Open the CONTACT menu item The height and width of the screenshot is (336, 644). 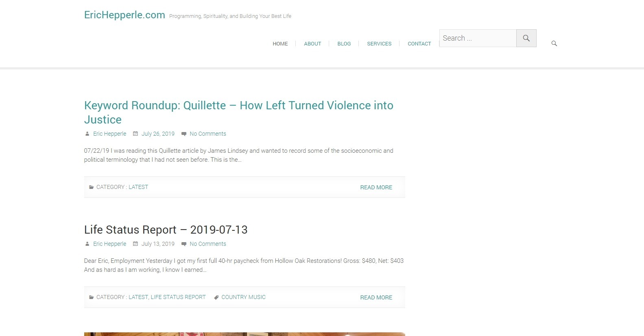pos(419,43)
